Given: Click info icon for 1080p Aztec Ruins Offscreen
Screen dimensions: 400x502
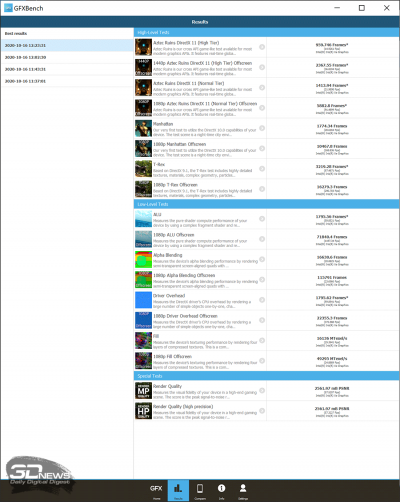Looking at the screenshot, I should (x=262, y=108).
